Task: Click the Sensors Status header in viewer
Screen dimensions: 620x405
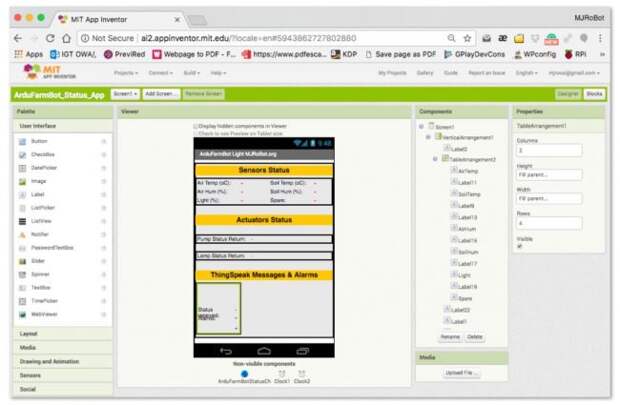Action: point(264,170)
